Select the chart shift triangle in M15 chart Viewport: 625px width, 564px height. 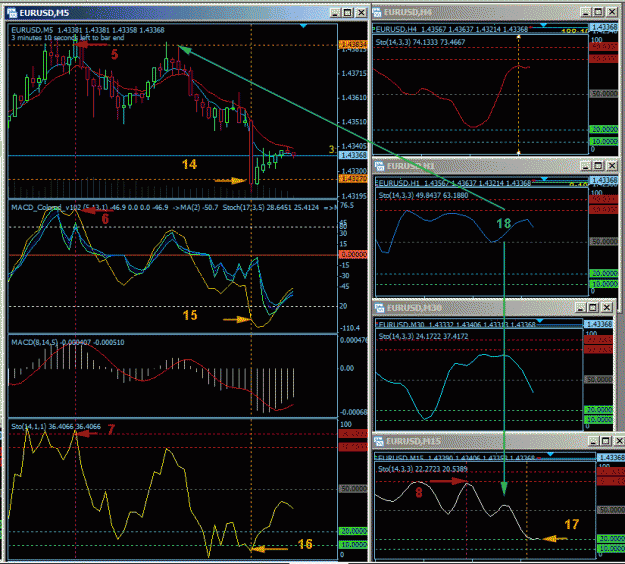point(550,454)
